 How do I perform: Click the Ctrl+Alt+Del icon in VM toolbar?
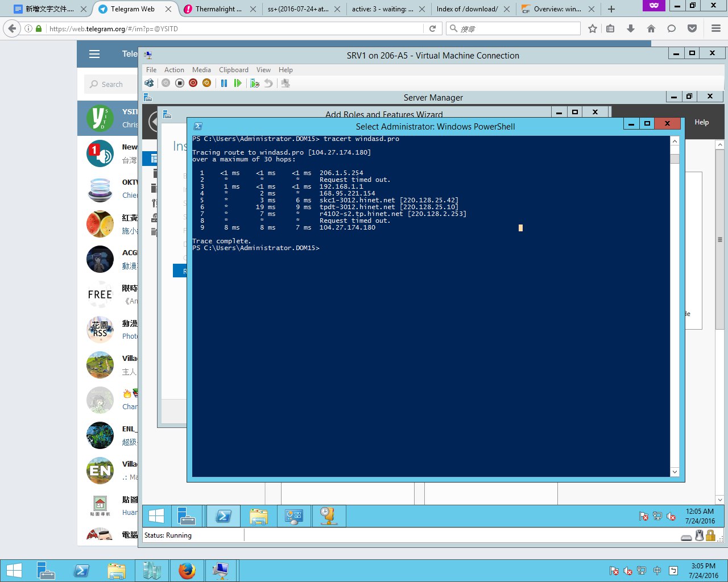(x=149, y=83)
